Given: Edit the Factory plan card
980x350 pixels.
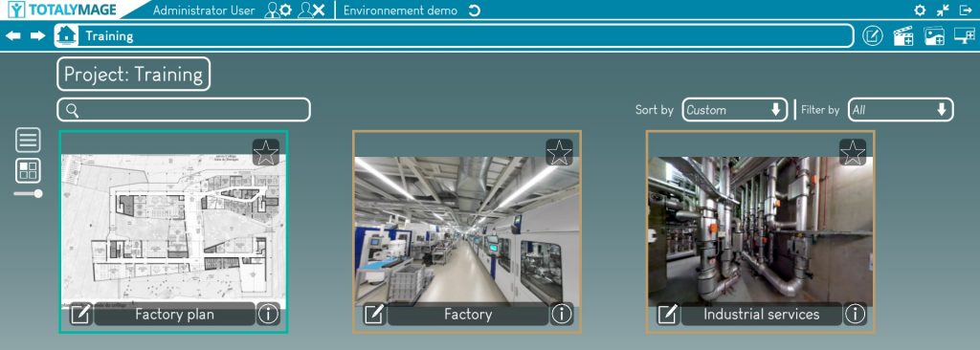Looking at the screenshot, I should click(80, 314).
